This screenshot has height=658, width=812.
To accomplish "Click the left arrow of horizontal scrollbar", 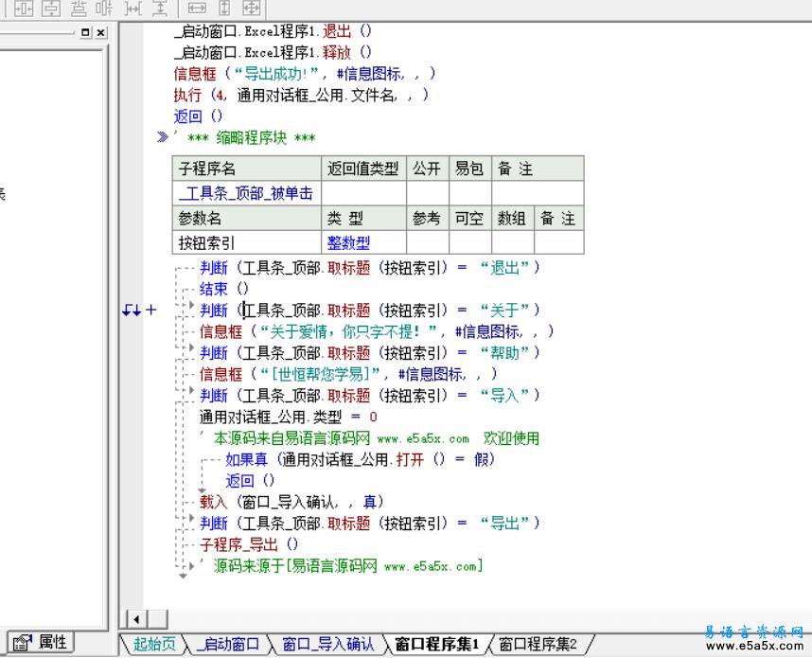I will [x=136, y=619].
